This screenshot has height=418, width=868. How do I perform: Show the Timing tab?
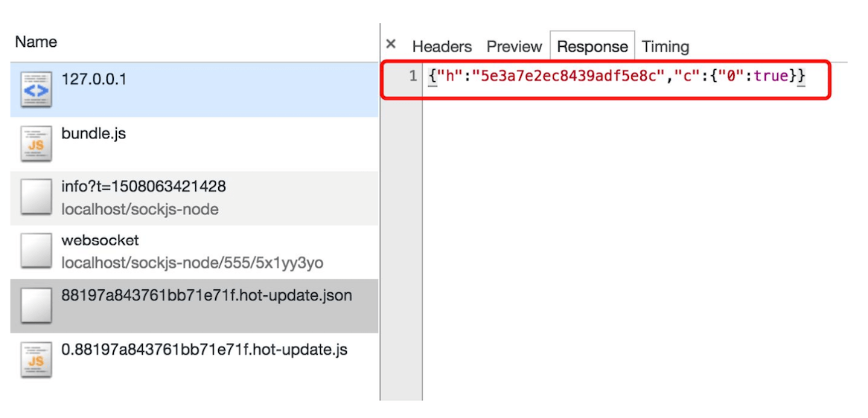665,47
